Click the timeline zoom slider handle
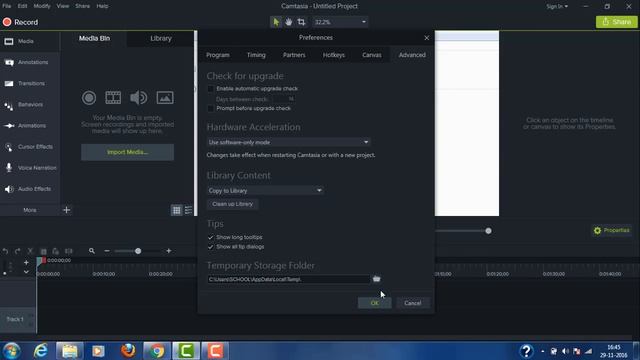Screen dimensions: 640x360 pyautogui.click(x=138, y=251)
